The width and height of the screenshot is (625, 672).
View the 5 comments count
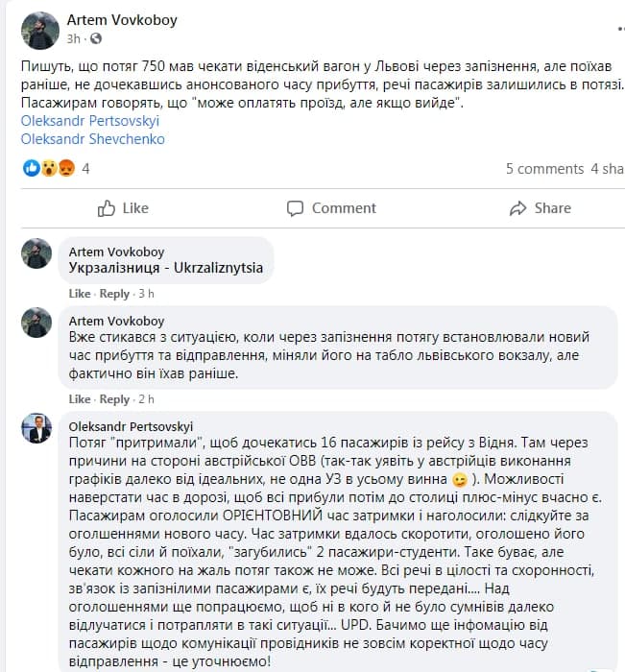click(544, 169)
